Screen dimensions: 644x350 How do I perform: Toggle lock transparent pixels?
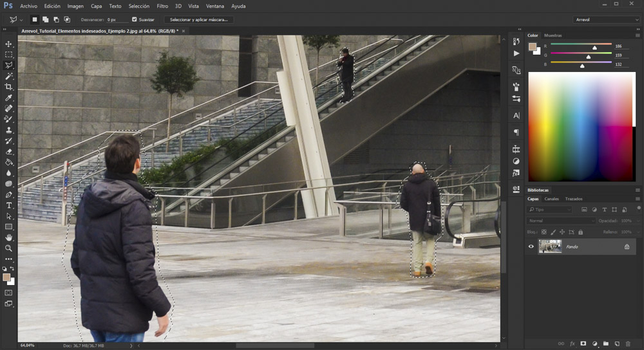click(x=544, y=232)
